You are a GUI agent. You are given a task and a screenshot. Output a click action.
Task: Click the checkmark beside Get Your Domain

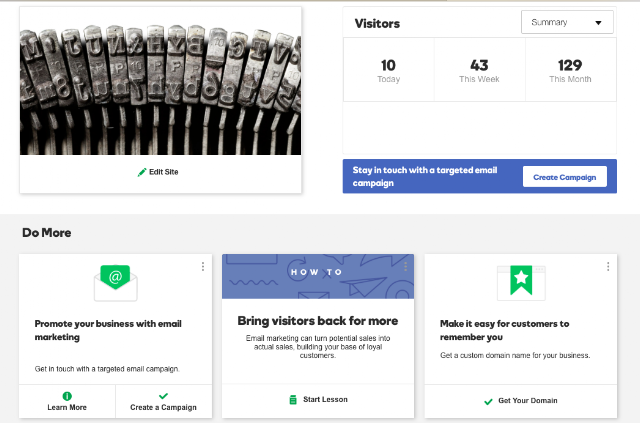click(488, 402)
